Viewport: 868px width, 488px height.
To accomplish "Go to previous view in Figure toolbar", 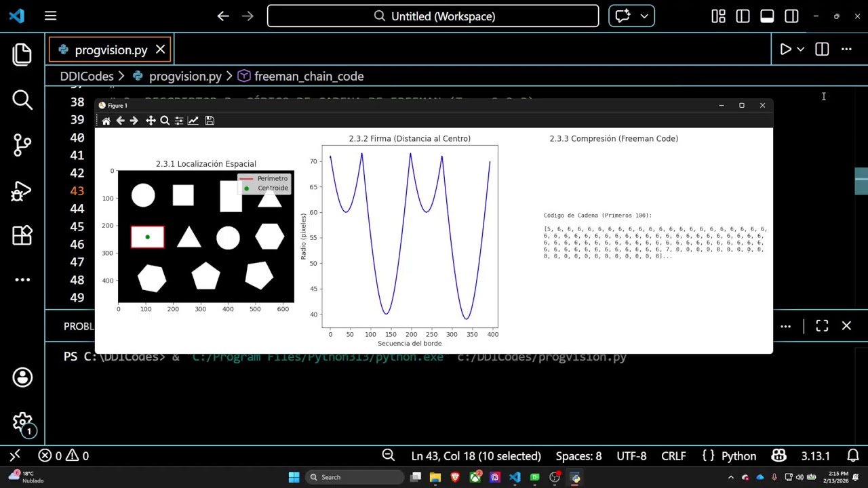I will [x=120, y=121].
